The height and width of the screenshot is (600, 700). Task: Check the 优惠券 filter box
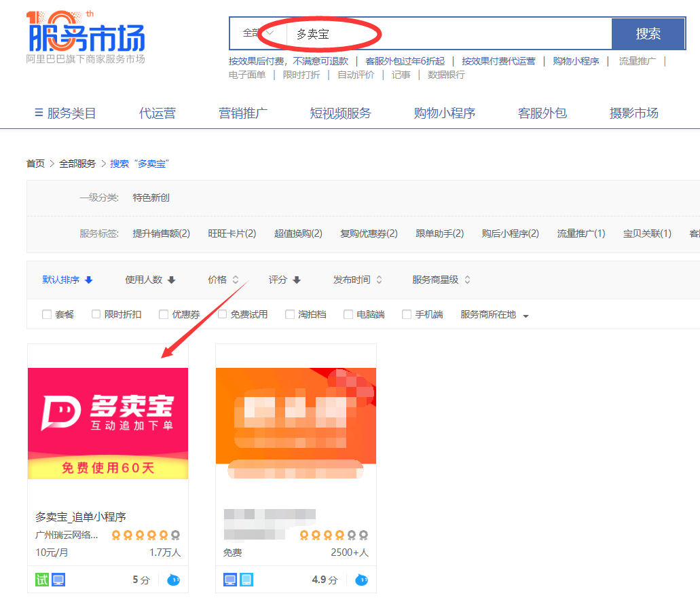[164, 314]
